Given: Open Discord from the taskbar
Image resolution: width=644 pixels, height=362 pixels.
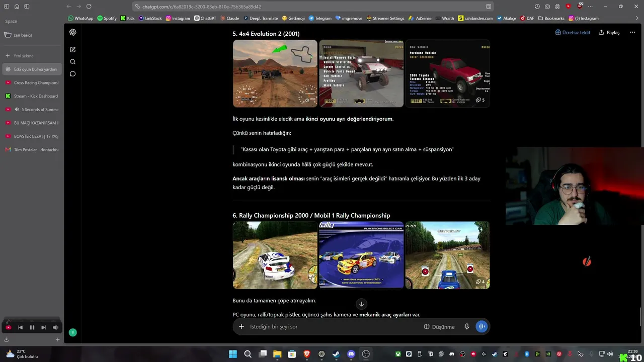Looking at the screenshot, I should 351,354.
